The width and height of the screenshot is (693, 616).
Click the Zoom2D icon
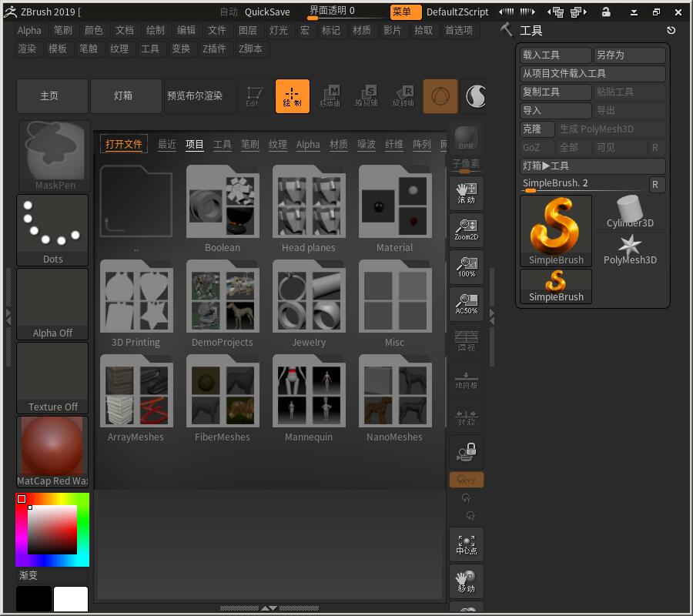[467, 230]
